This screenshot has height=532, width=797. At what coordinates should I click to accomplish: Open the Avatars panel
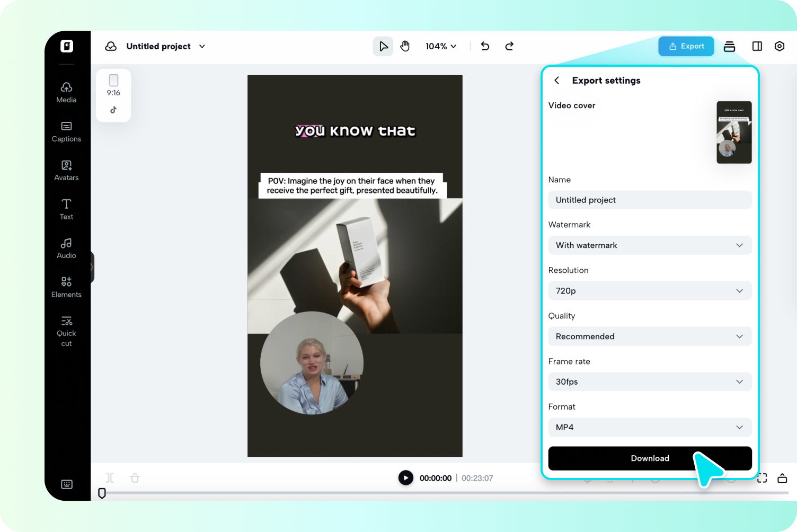click(x=66, y=171)
